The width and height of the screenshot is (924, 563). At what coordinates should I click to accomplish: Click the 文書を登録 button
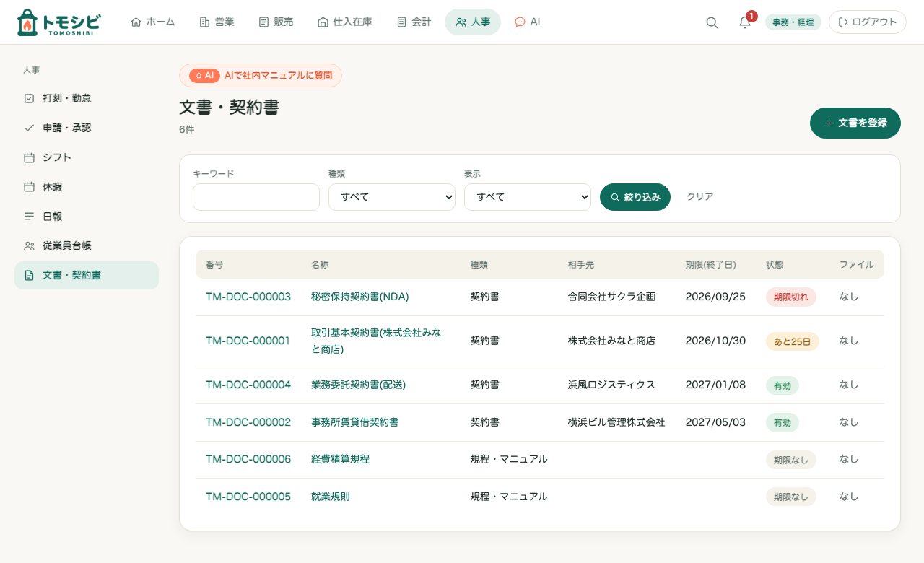tap(855, 123)
